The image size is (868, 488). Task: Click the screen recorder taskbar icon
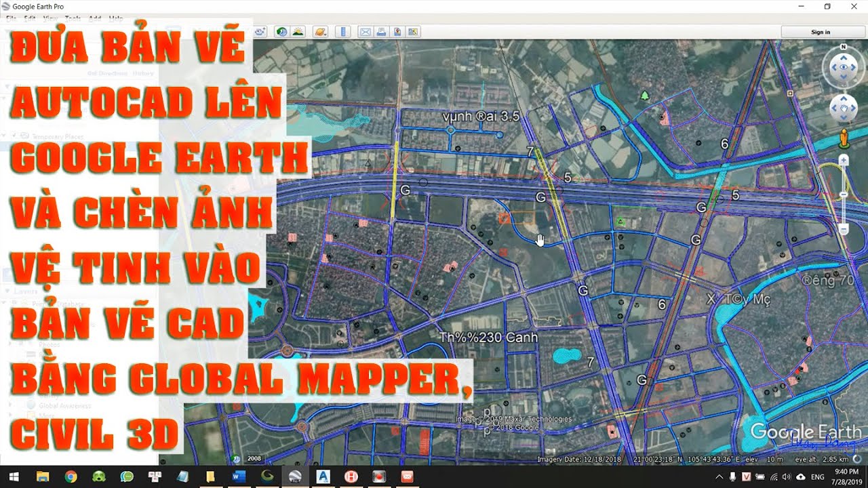click(379, 477)
